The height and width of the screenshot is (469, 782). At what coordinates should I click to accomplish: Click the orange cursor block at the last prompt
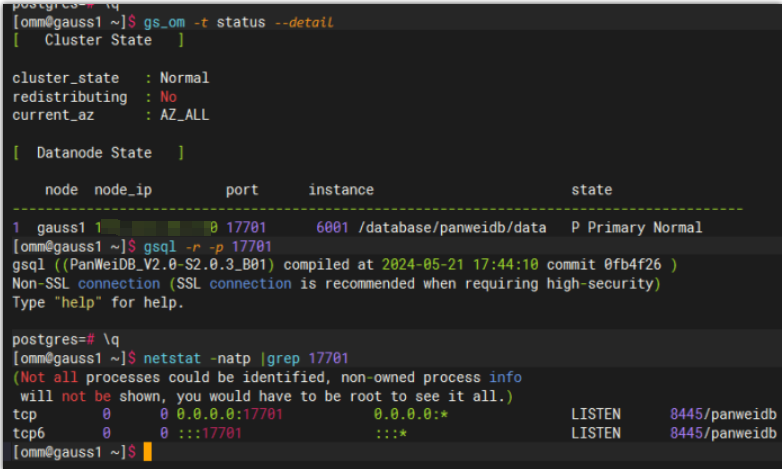147,453
